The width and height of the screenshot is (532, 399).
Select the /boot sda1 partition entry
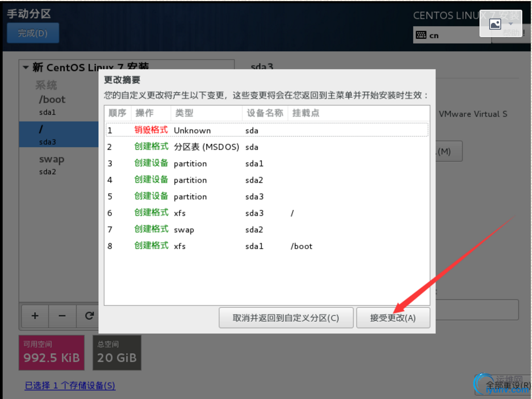coord(59,105)
